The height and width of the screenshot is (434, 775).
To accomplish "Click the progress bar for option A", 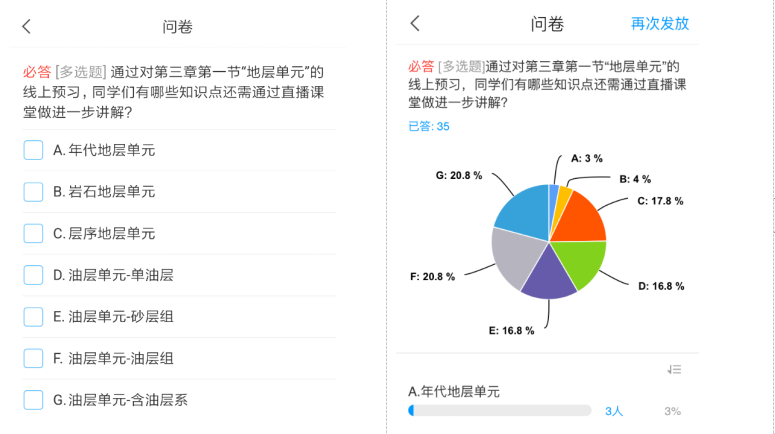I will point(499,411).
